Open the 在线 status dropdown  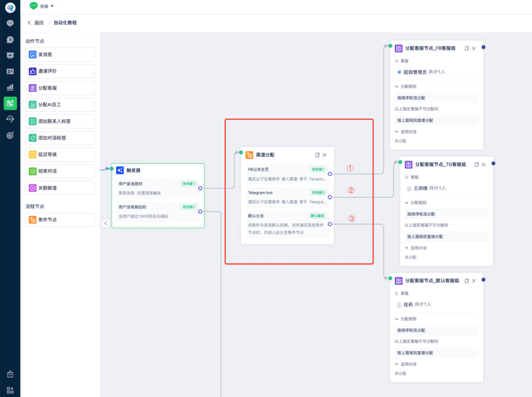(42, 6)
